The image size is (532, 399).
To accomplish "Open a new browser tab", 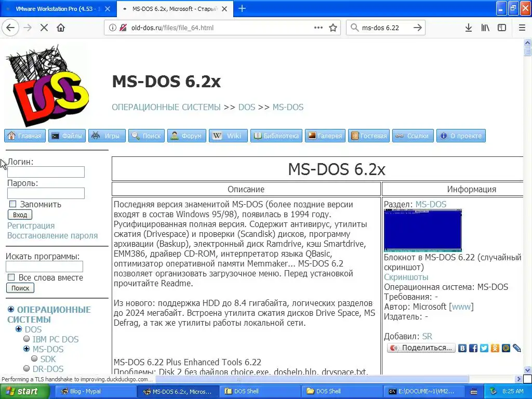I will pyautogui.click(x=242, y=8).
